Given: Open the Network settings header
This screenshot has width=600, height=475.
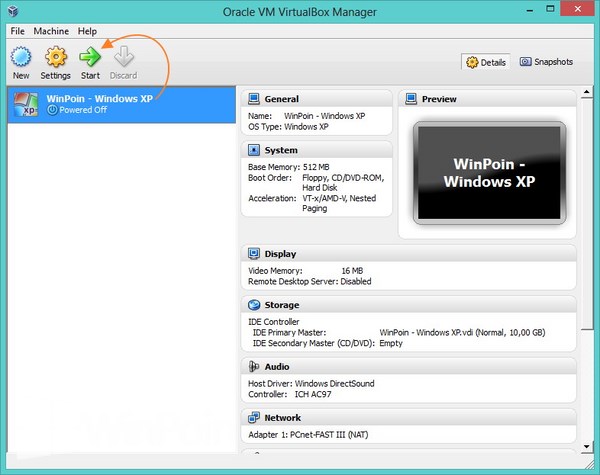Looking at the screenshot, I should coord(409,418).
